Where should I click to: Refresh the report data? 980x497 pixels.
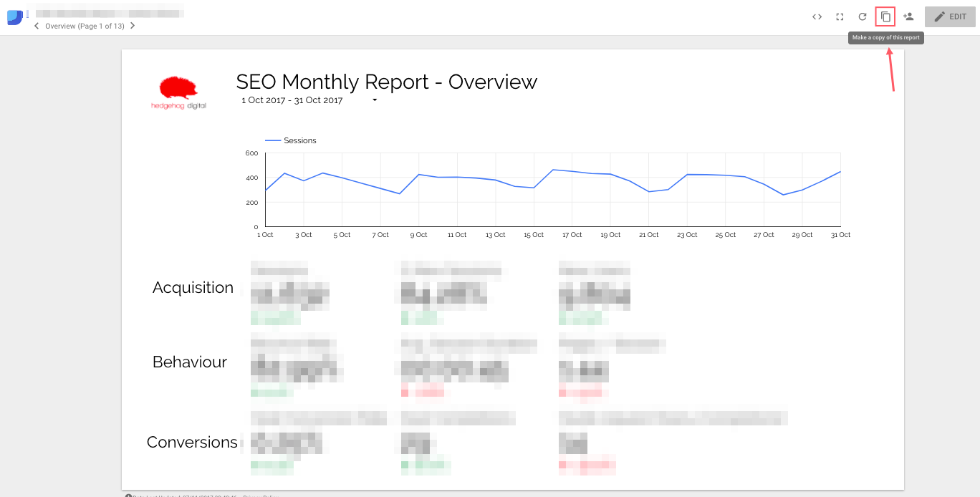[863, 16]
